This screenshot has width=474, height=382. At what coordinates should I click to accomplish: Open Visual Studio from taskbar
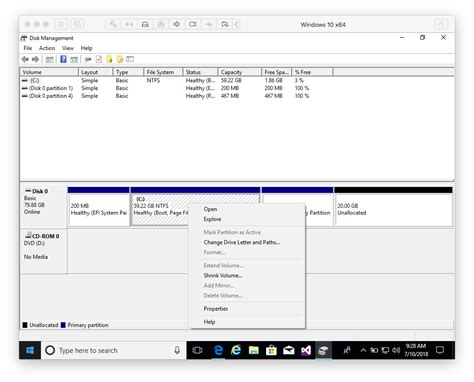(x=306, y=350)
